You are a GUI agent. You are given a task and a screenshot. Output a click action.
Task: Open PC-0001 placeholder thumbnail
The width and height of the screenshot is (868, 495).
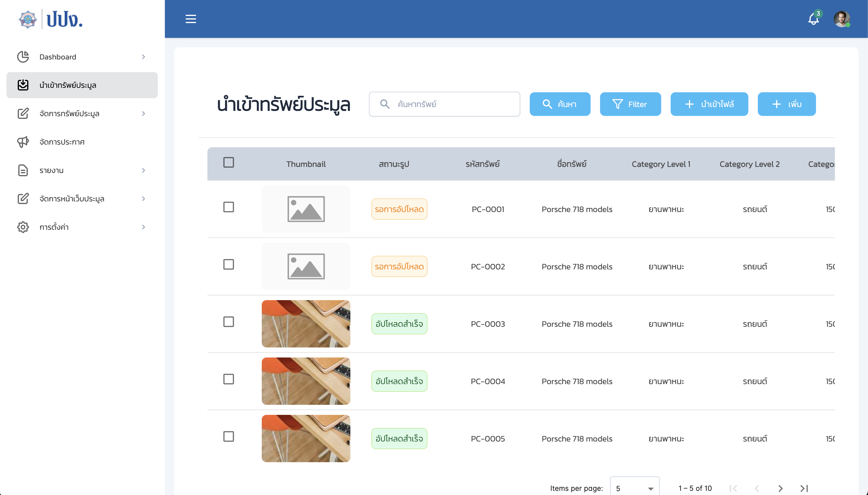coord(306,209)
